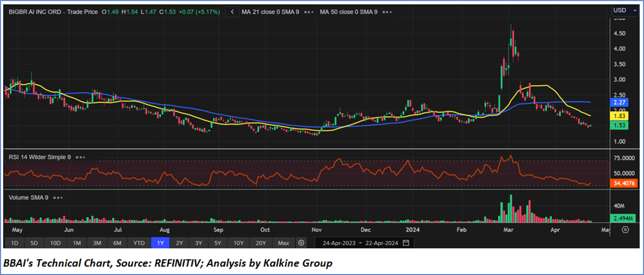644x275 pixels.
Task: Click the yellow 1.83 MA price tag
Action: tap(619, 116)
